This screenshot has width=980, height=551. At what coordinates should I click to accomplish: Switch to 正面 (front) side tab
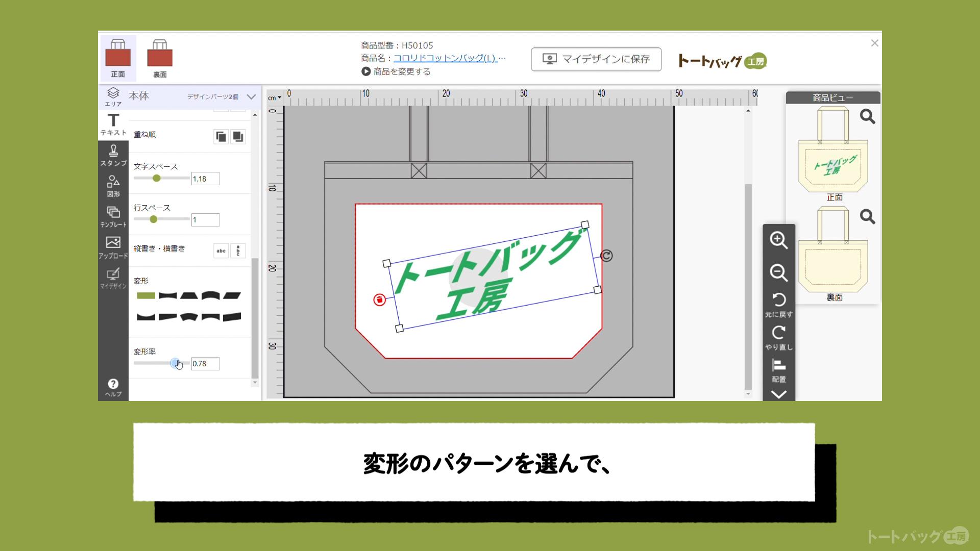(118, 58)
